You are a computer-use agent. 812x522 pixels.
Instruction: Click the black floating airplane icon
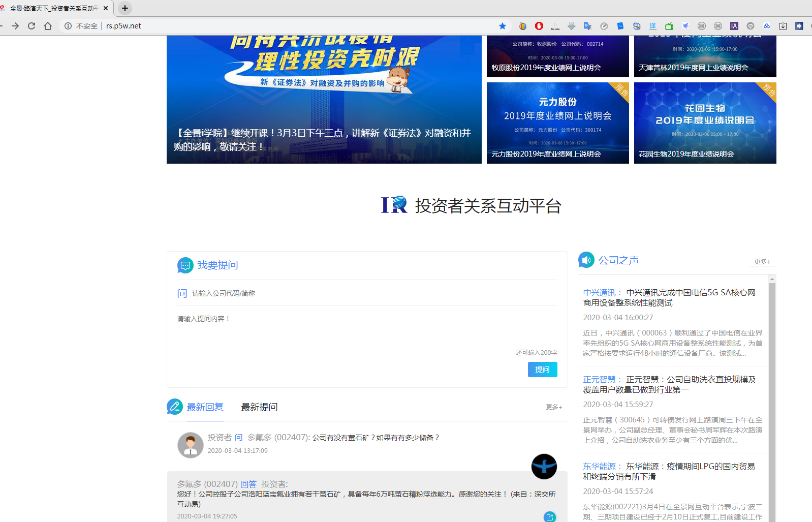(544, 467)
